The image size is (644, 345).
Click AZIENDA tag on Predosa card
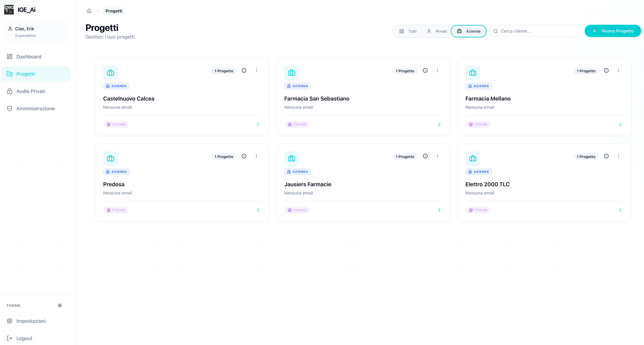pos(116,172)
